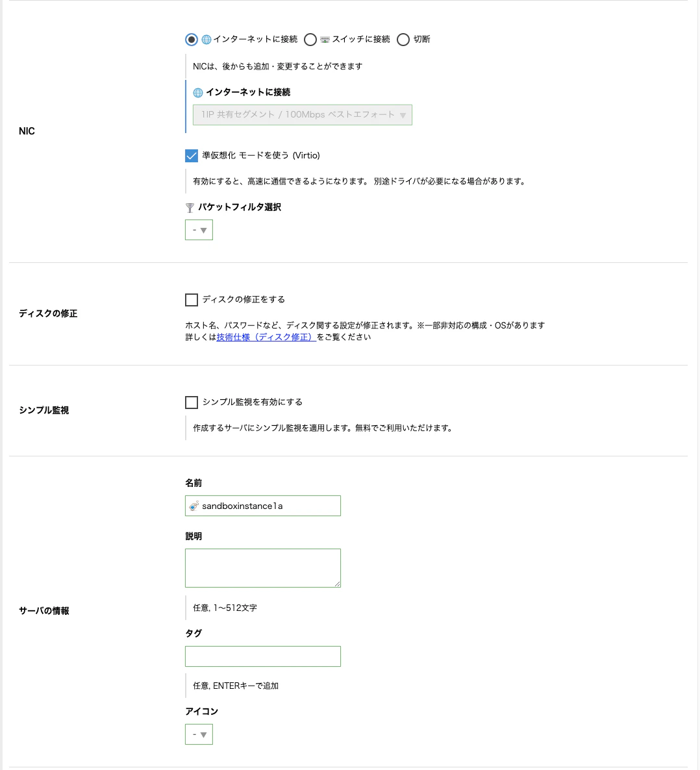The image size is (700, 770).
Task: Open the アイコン selector dropdown
Action: [x=199, y=734]
